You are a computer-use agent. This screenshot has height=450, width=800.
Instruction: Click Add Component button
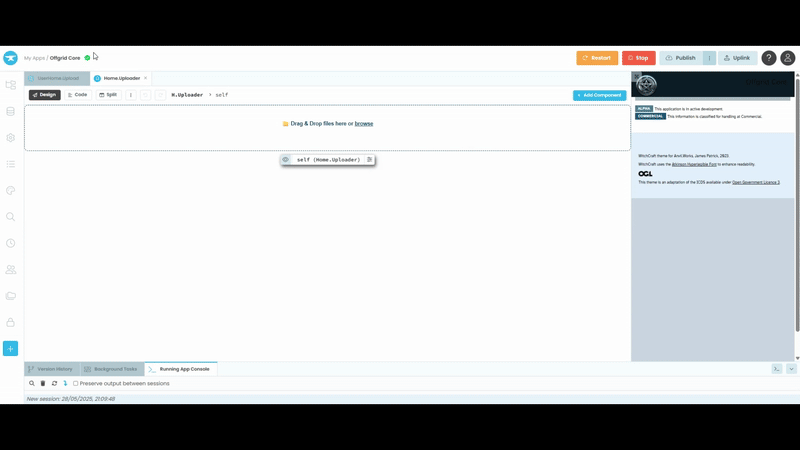click(599, 95)
